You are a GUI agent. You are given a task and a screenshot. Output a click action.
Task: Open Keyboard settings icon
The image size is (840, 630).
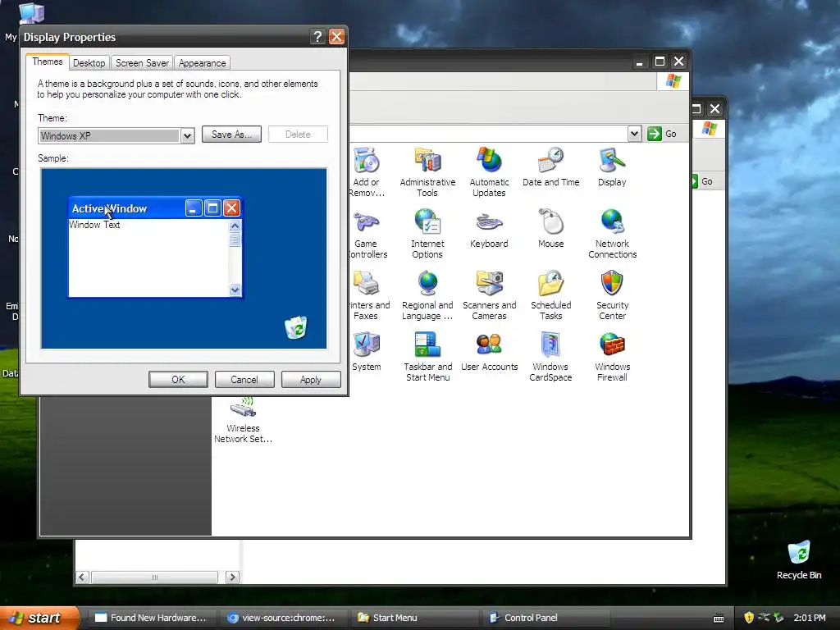click(489, 230)
